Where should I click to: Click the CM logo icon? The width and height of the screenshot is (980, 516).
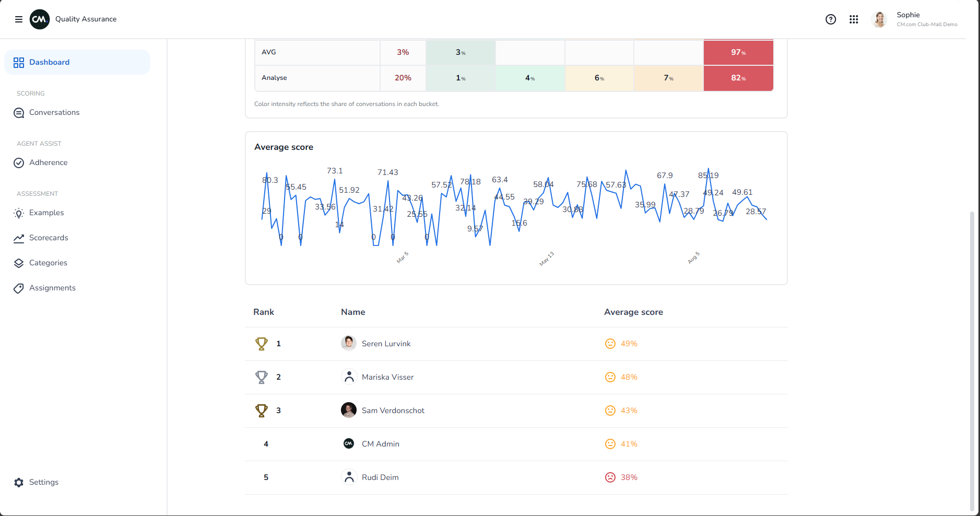coord(40,19)
